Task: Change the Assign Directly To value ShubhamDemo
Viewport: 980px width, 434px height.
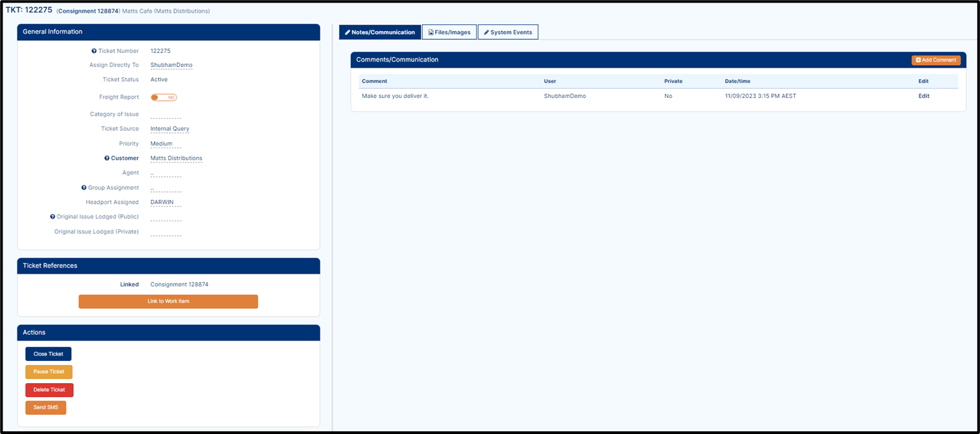Action: tap(171, 65)
